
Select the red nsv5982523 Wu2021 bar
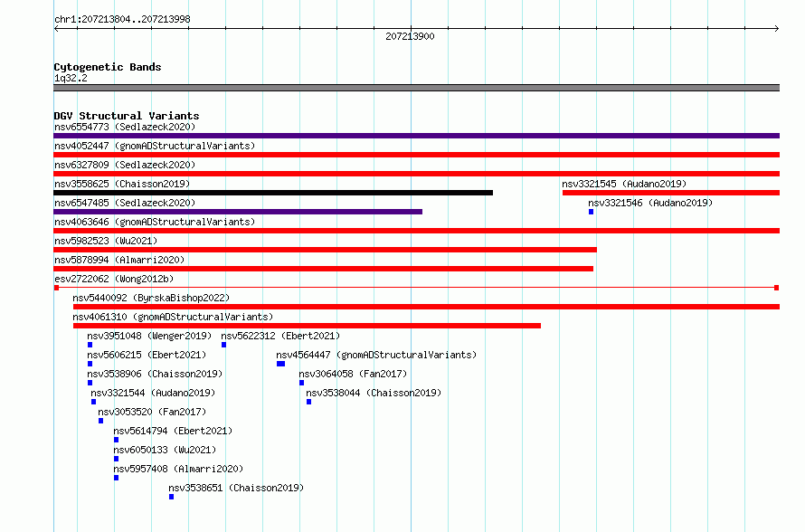(x=325, y=250)
